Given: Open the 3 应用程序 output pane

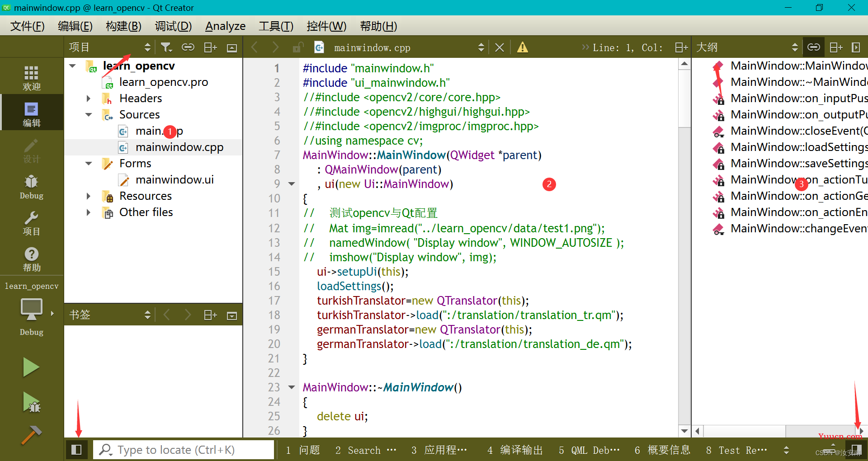Looking at the screenshot, I should pyautogui.click(x=439, y=450).
